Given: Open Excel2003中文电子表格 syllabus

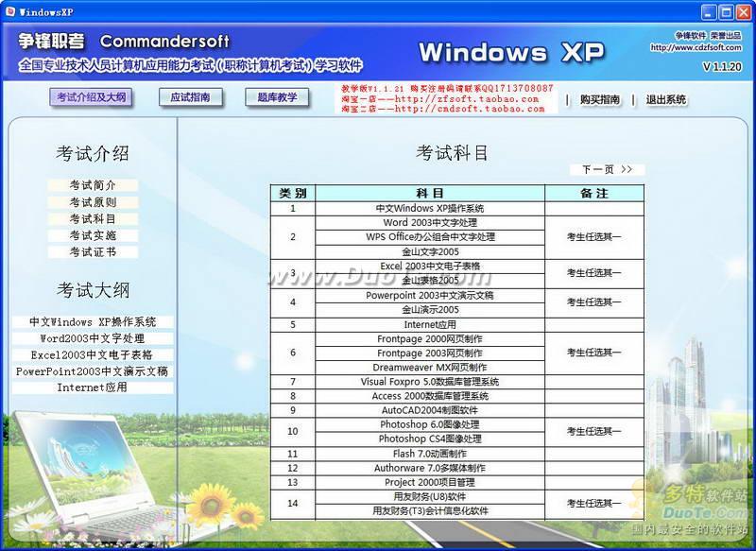Looking at the screenshot, I should (x=93, y=354).
